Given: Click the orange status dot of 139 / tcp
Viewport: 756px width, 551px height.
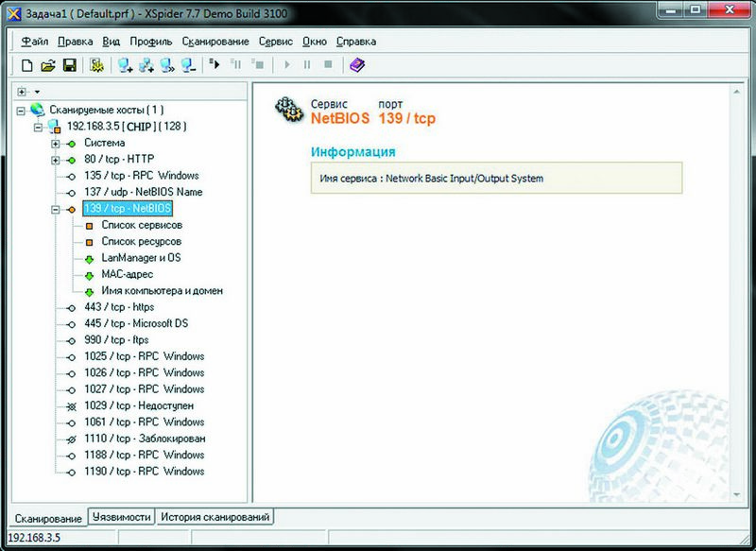Looking at the screenshot, I should (72, 210).
